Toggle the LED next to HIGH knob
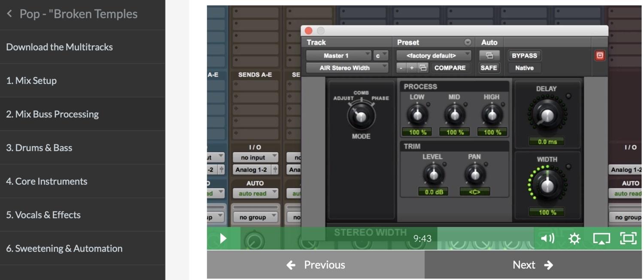 pyautogui.click(x=503, y=104)
